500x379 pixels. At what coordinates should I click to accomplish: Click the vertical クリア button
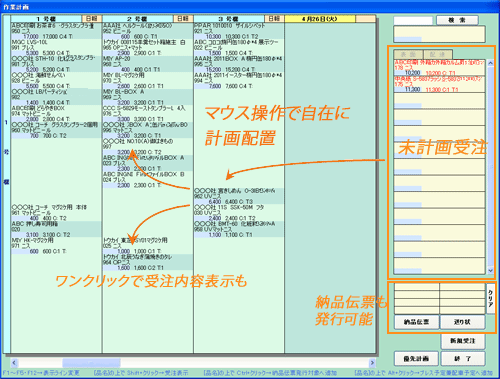(490, 298)
